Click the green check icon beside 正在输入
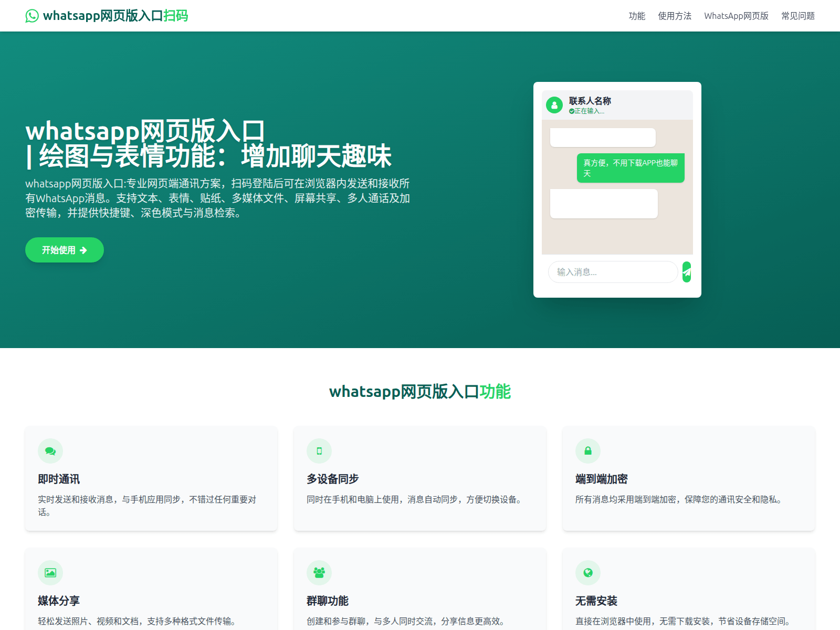This screenshot has height=630, width=840. point(572,111)
